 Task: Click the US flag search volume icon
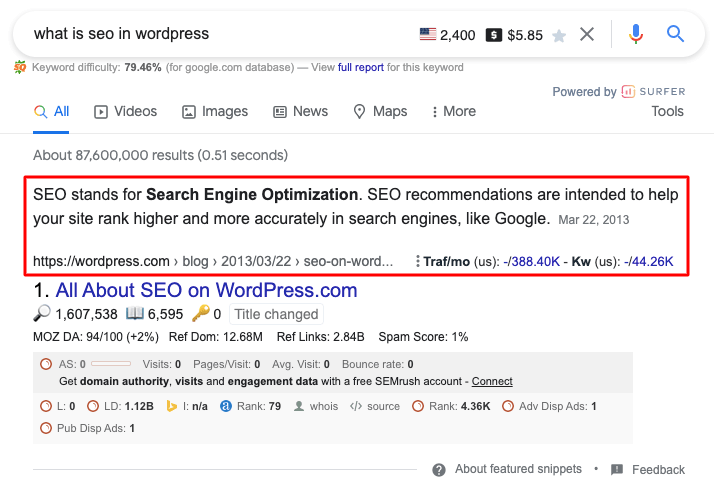[x=428, y=34]
